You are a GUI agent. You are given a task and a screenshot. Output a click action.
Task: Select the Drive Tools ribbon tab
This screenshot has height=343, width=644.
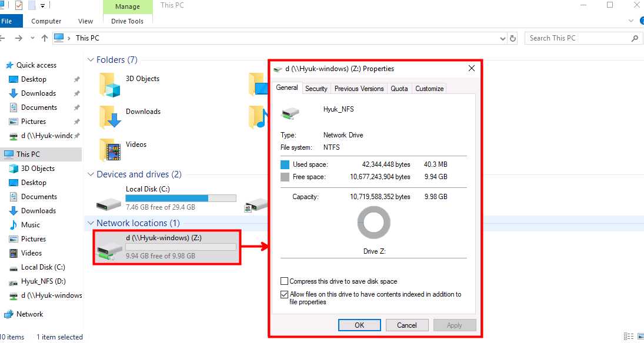127,21
